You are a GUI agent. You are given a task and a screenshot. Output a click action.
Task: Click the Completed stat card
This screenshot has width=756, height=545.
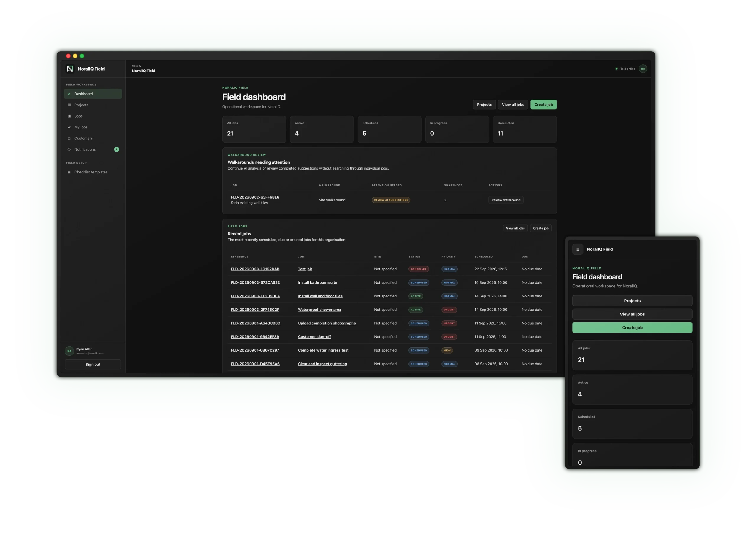[525, 129]
